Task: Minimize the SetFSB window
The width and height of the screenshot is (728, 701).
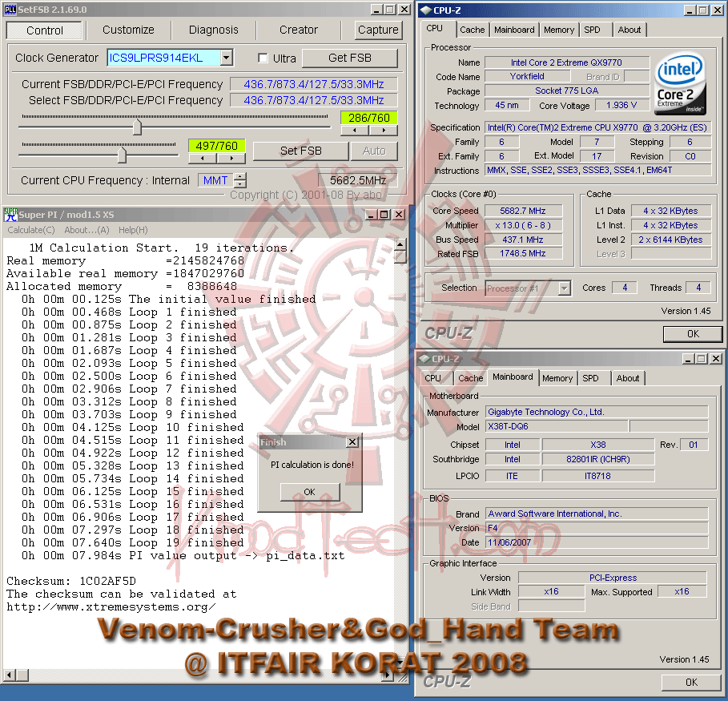Action: point(377,10)
